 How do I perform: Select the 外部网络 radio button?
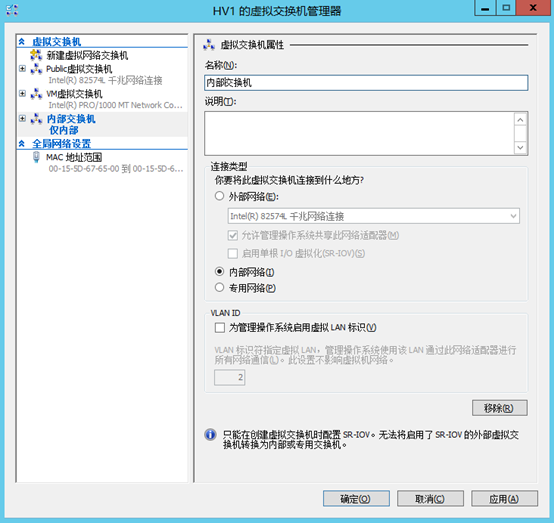click(x=219, y=196)
